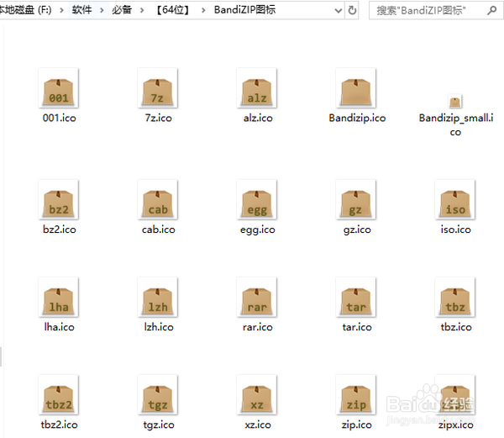
Task: Expand chevron after 本地磁盘 (F:)
Action: pyautogui.click(x=61, y=10)
